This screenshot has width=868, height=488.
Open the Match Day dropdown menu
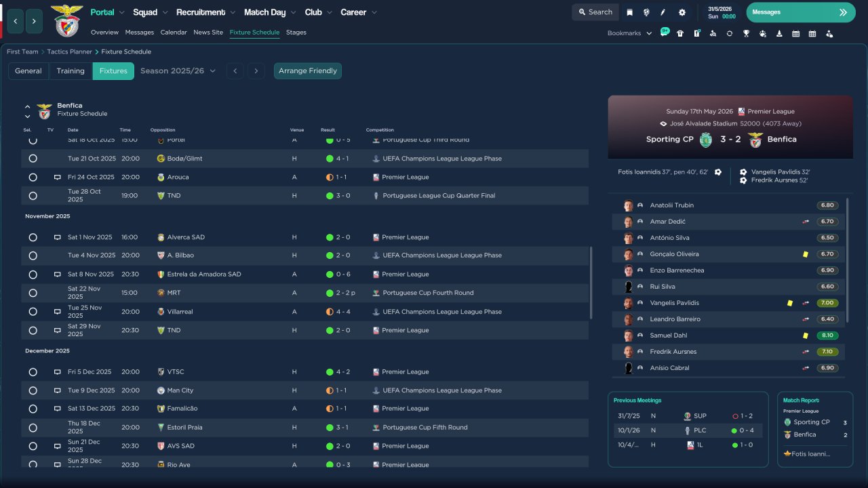[270, 12]
